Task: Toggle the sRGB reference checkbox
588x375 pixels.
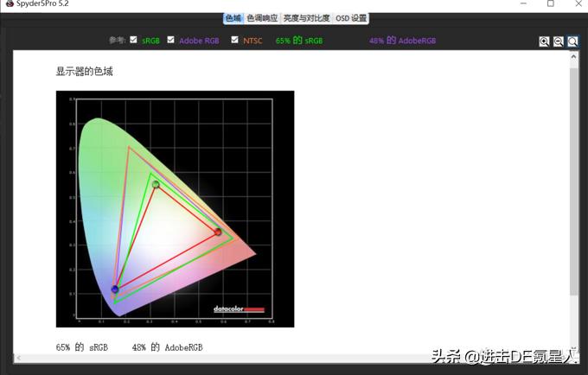Action: pyautogui.click(x=133, y=40)
